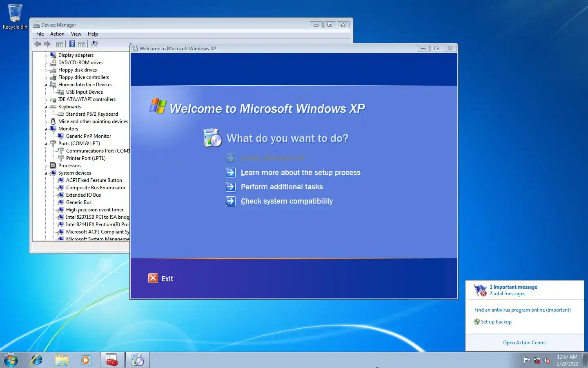This screenshot has height=368, width=588.
Task: Select USB Input Device tree item
Action: coord(85,92)
